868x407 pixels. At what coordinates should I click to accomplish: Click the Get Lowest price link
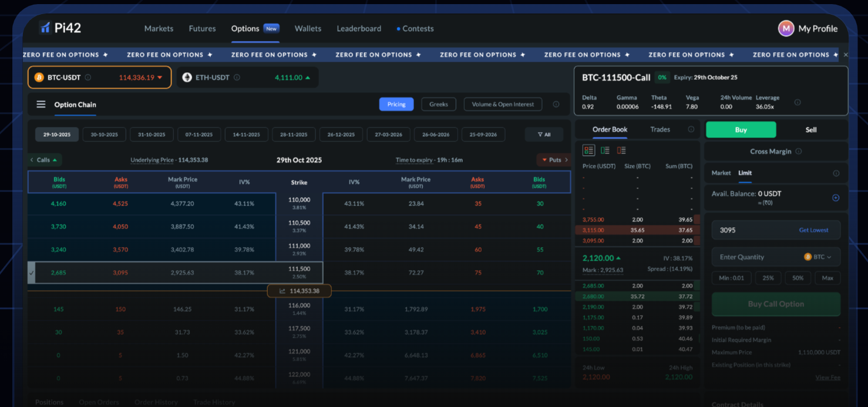tap(813, 230)
